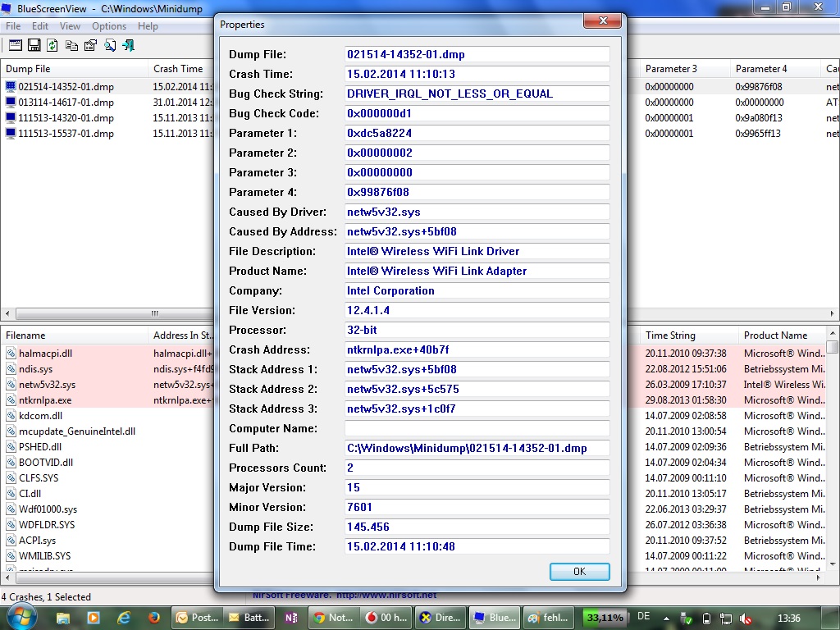Click the volume muted tray icon
The image size is (840, 630).
click(x=745, y=619)
